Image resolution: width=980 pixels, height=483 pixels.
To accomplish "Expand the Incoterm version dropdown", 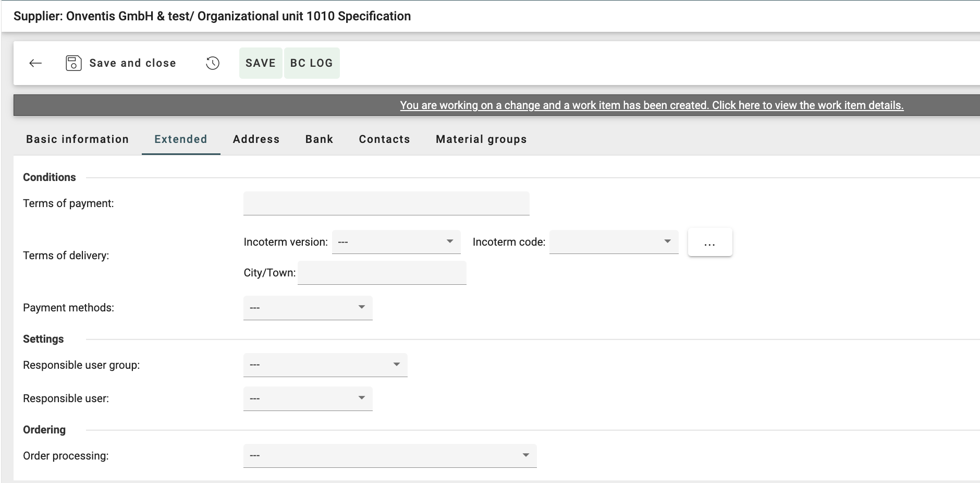I will pos(396,242).
